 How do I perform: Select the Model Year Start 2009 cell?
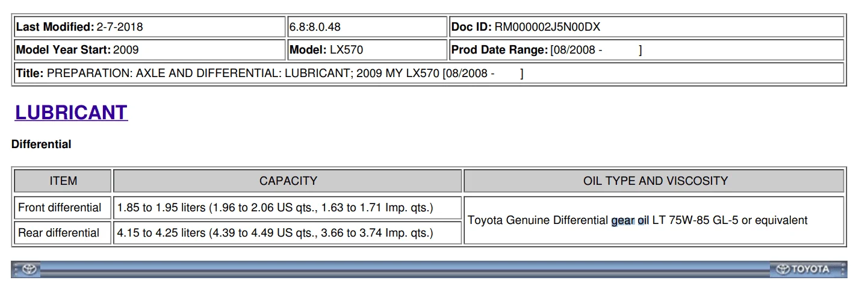point(149,50)
